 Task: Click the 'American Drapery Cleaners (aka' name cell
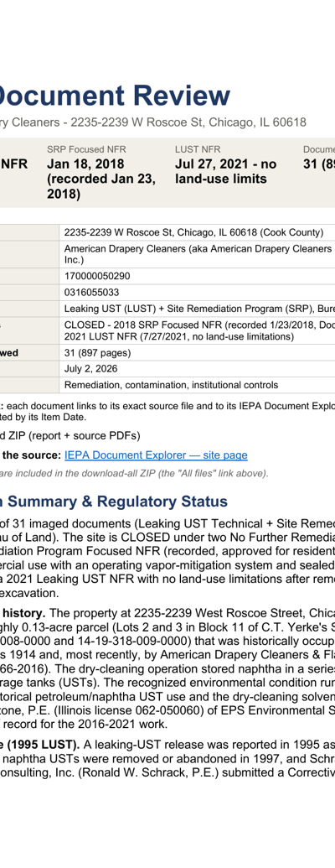(197, 254)
